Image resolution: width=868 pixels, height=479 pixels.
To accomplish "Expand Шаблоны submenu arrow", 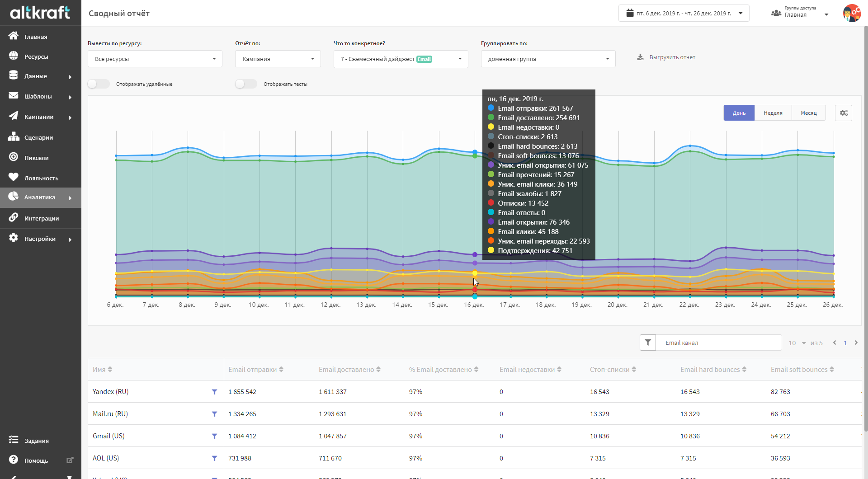I will (70, 97).
